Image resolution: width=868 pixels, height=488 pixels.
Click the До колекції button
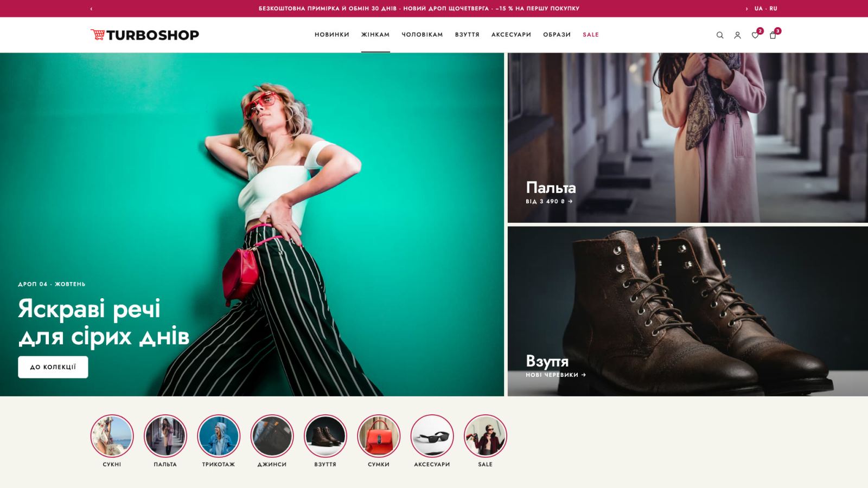coord(53,367)
